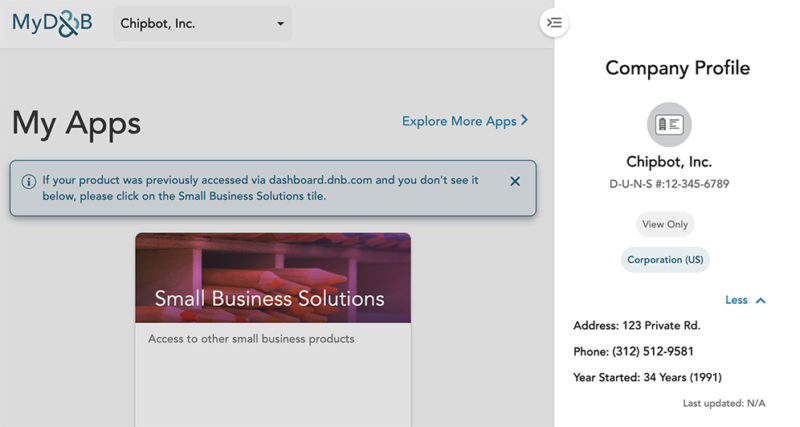Image resolution: width=800 pixels, height=427 pixels.
Task: Click the Year Started 34 Years line
Action: [x=647, y=377]
